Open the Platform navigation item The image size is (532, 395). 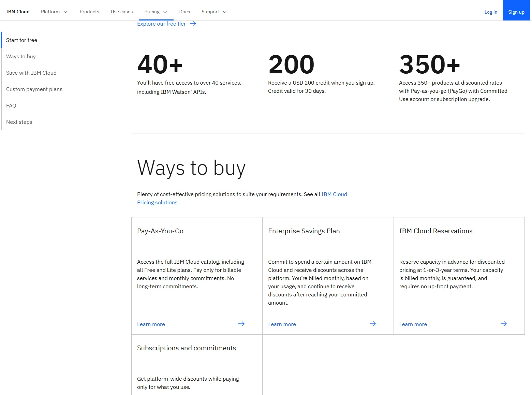pos(54,12)
